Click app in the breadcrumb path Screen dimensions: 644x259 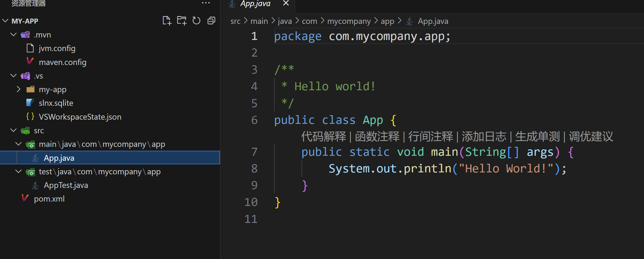tap(387, 21)
